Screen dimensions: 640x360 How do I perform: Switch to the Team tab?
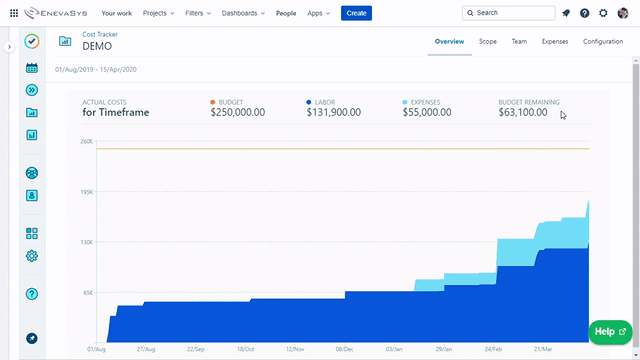pyautogui.click(x=519, y=42)
